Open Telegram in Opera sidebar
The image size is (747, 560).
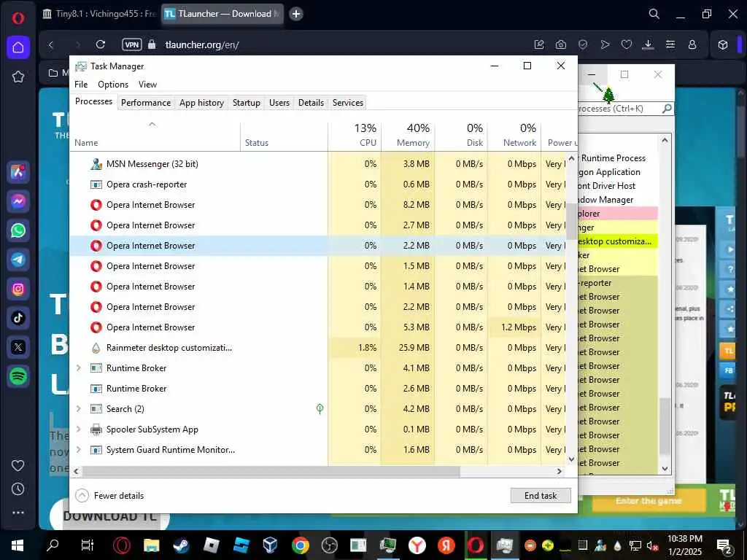[18, 260]
